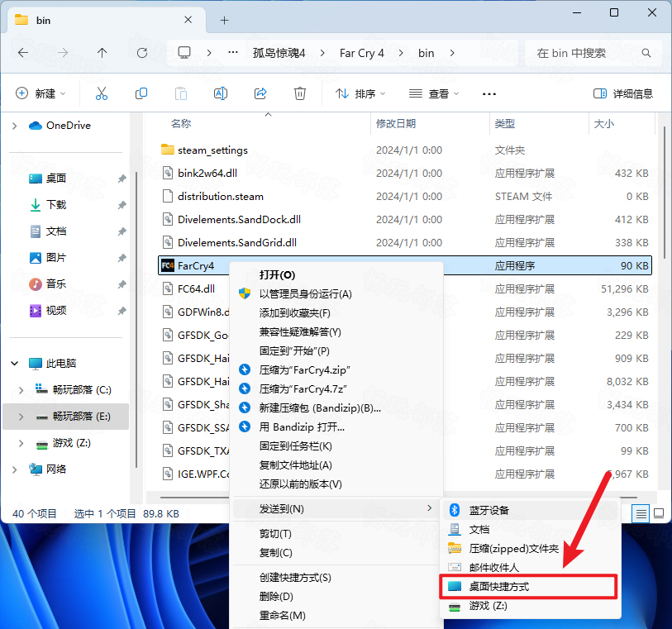Viewport: 672px width, 629px height.
Task: Click the Far Cry 4 breadcrumb
Action: tap(362, 53)
